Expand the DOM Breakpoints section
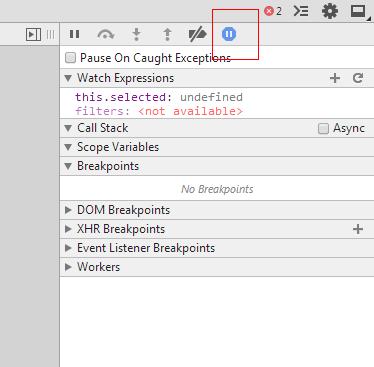Screen dimensions: 374x367 pyautogui.click(x=68, y=210)
